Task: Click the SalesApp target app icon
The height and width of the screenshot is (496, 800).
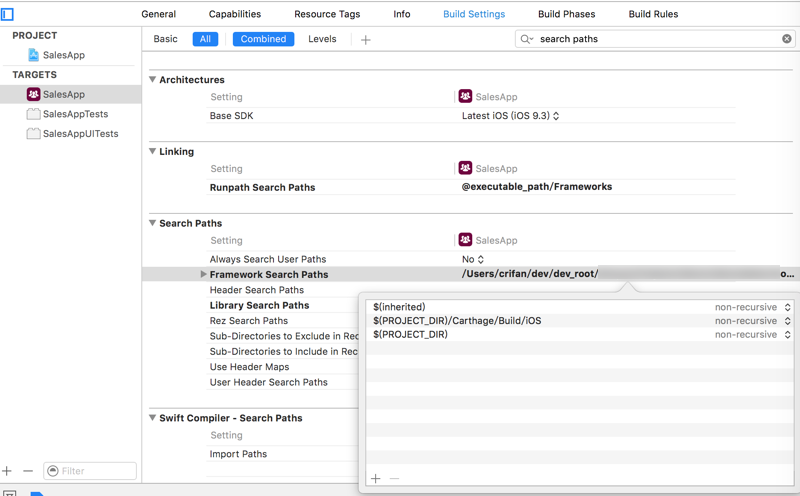Action: [34, 94]
